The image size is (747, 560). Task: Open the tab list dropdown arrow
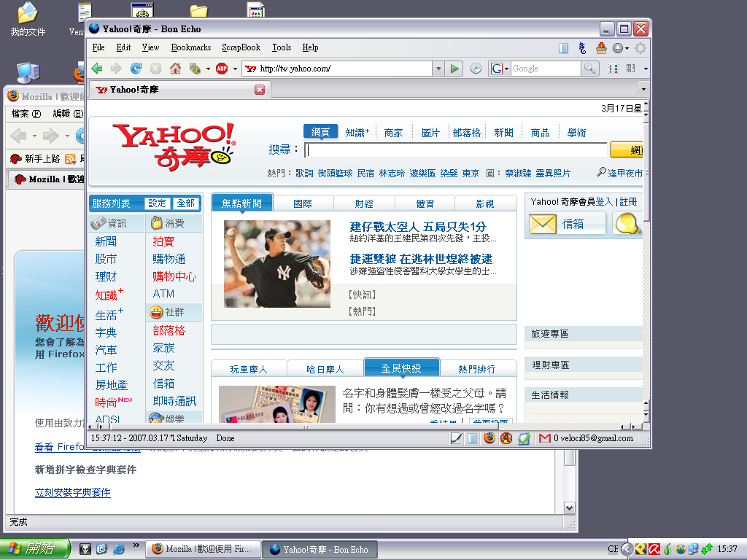(x=643, y=90)
